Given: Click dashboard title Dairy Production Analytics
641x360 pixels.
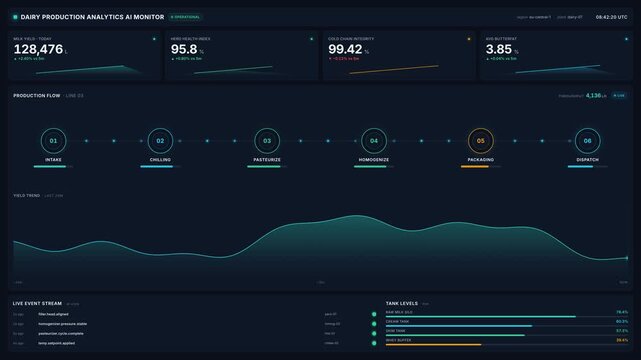Looking at the screenshot, I should coord(92,17).
